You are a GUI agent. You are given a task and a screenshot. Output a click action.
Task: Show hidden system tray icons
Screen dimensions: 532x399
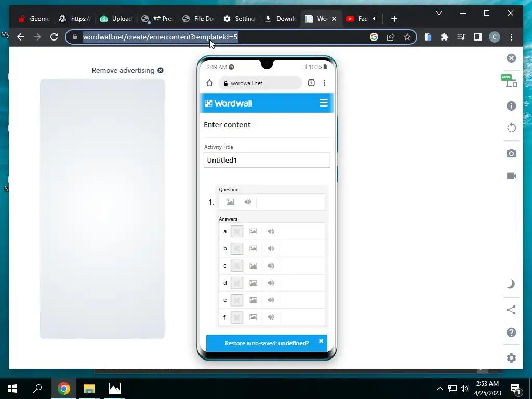pyautogui.click(x=440, y=389)
